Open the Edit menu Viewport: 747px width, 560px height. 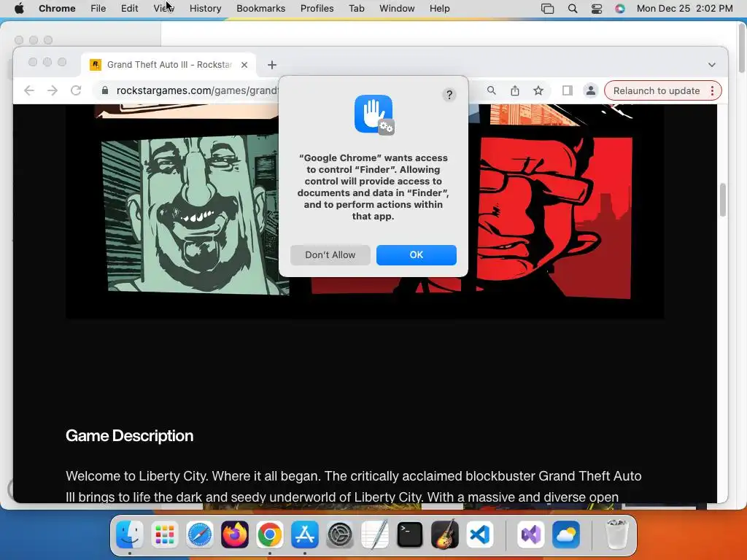(x=130, y=8)
